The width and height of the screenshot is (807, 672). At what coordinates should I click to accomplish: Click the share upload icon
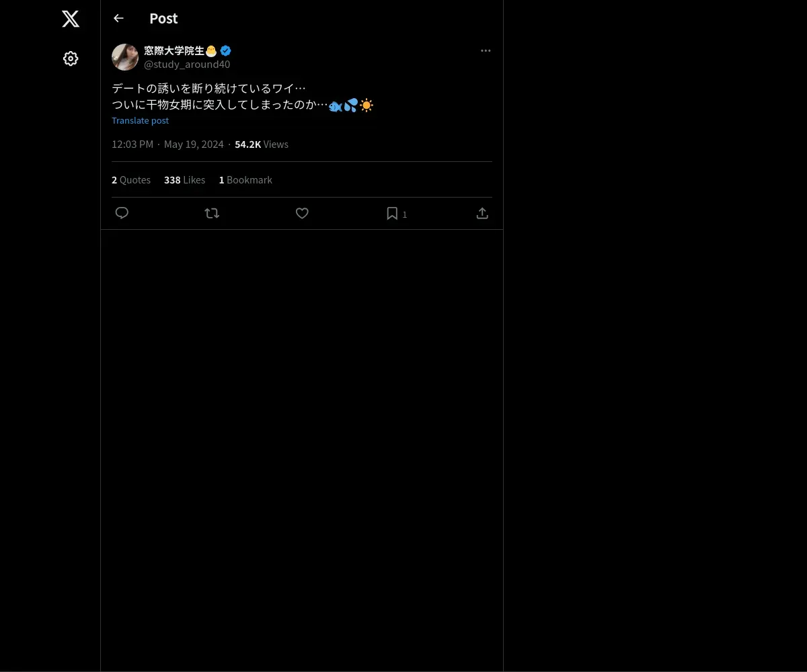tap(482, 213)
